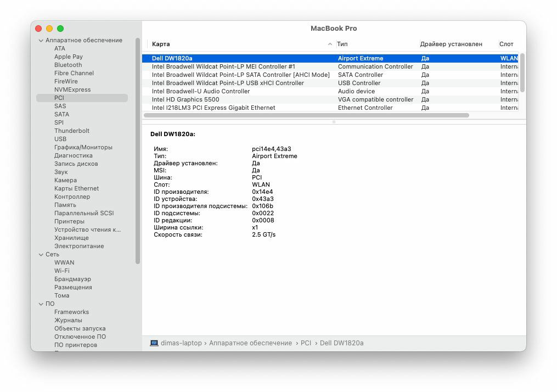Open Карты Ethernet entry
Image resolution: width=557 pixels, height=392 pixels.
pyautogui.click(x=76, y=188)
